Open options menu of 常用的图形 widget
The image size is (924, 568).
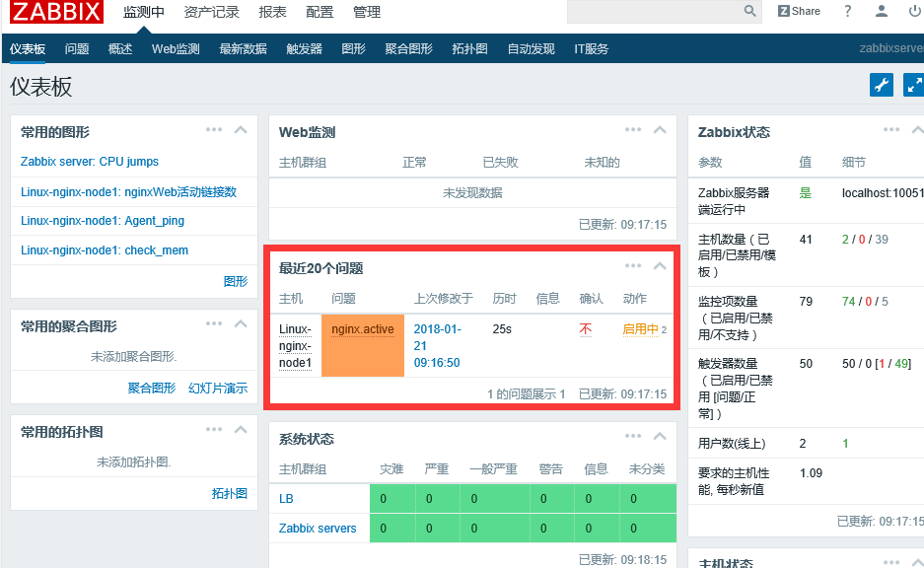click(214, 129)
